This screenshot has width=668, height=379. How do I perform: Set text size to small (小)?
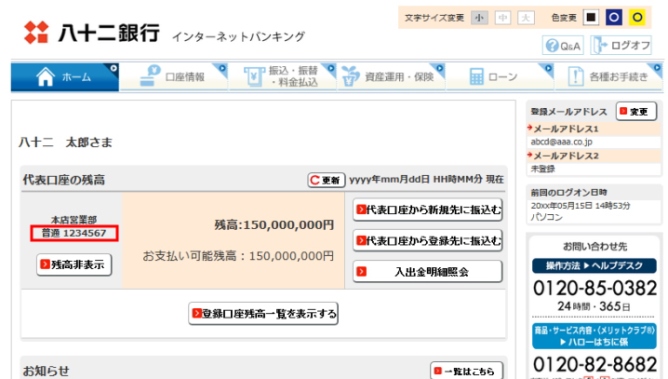tap(479, 18)
